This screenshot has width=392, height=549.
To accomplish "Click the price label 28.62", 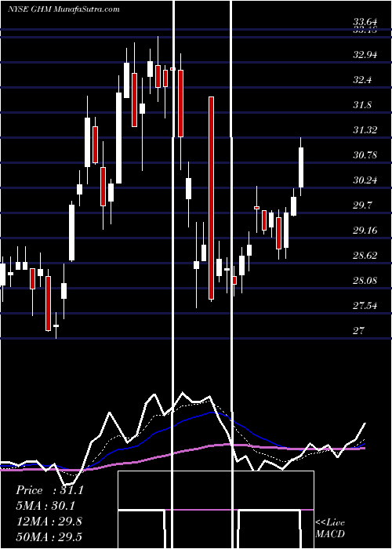I will click(x=365, y=256).
